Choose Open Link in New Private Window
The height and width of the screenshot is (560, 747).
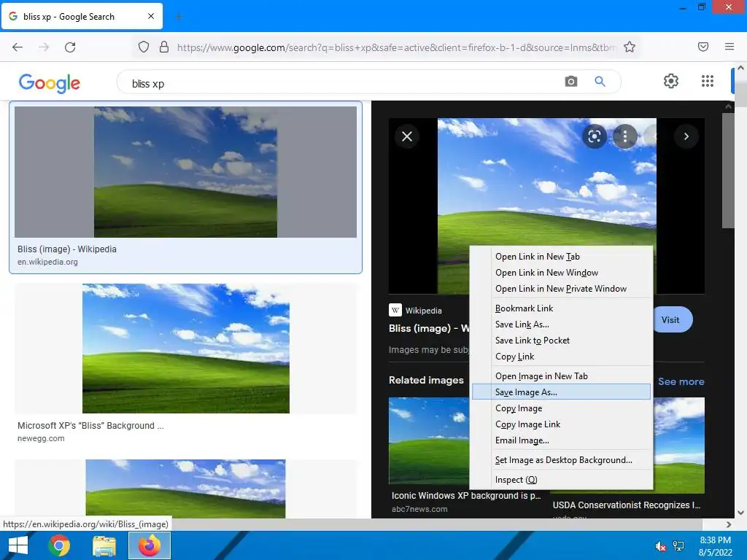561,289
